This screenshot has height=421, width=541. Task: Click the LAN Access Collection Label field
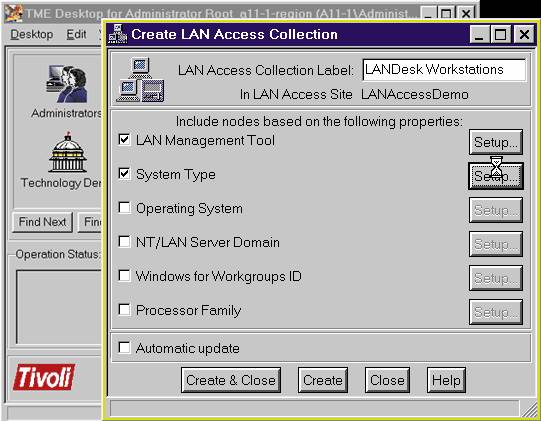click(x=445, y=70)
